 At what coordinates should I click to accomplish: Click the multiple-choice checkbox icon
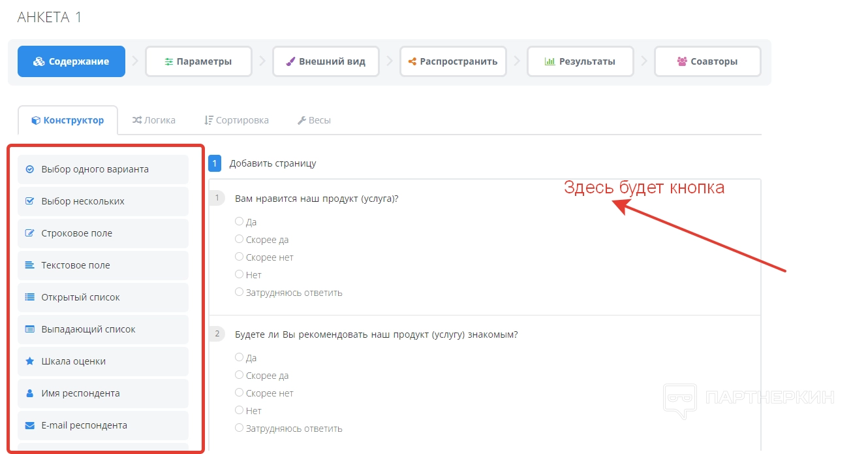pos(29,201)
